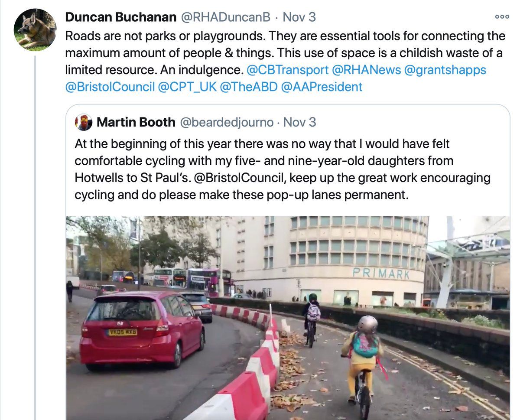Click the blue @BristolCouncil mention in Duncan's tweet

point(110,87)
